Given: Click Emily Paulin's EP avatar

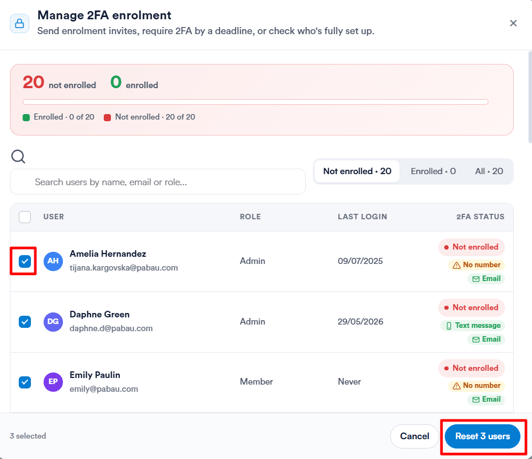Looking at the screenshot, I should [x=53, y=382].
